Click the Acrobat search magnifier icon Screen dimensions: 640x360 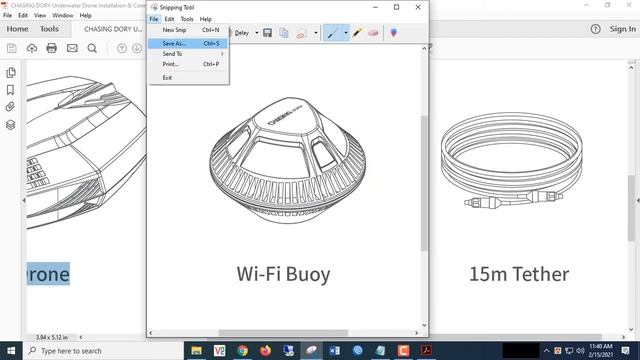(92, 48)
